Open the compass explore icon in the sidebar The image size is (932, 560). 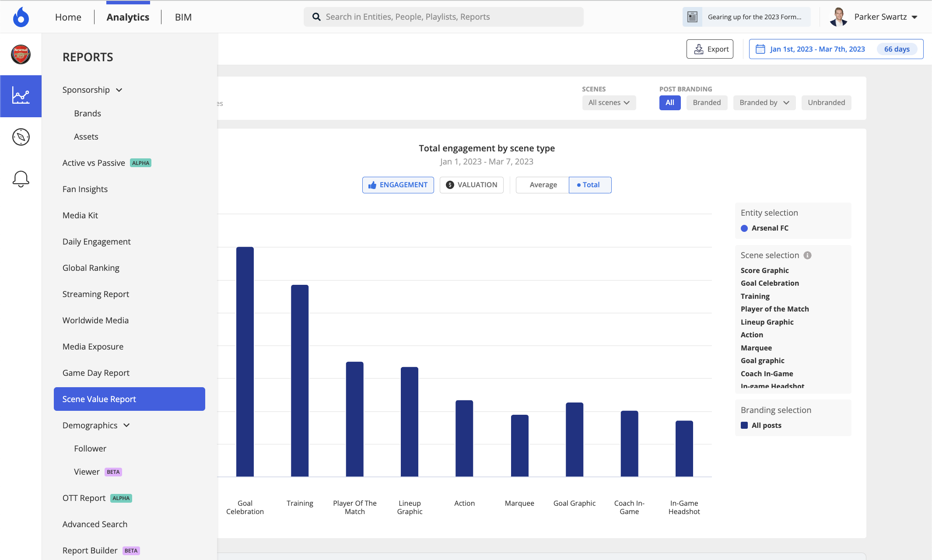click(x=21, y=136)
